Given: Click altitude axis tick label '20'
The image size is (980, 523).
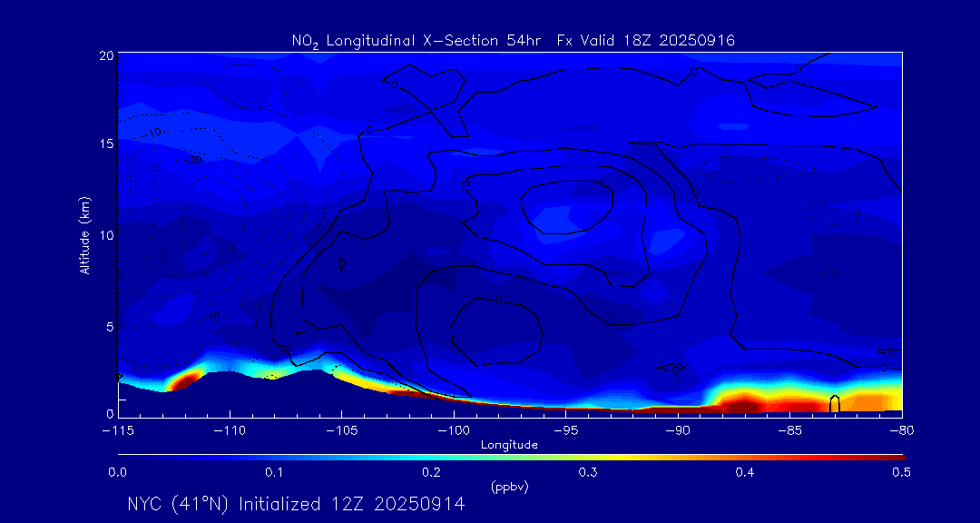Looking at the screenshot, I should coord(106,54).
